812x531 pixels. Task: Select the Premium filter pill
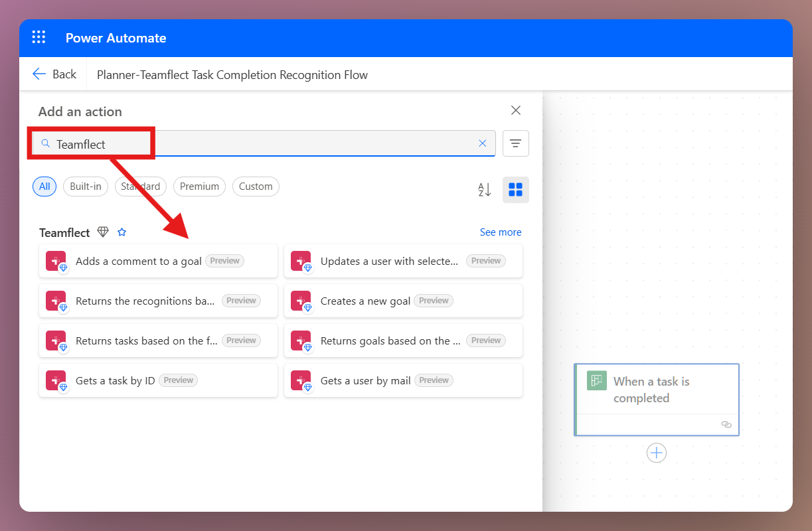tap(199, 187)
